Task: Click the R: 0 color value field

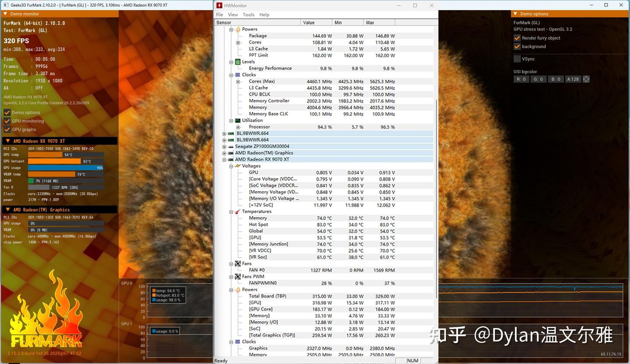Action: click(x=521, y=79)
